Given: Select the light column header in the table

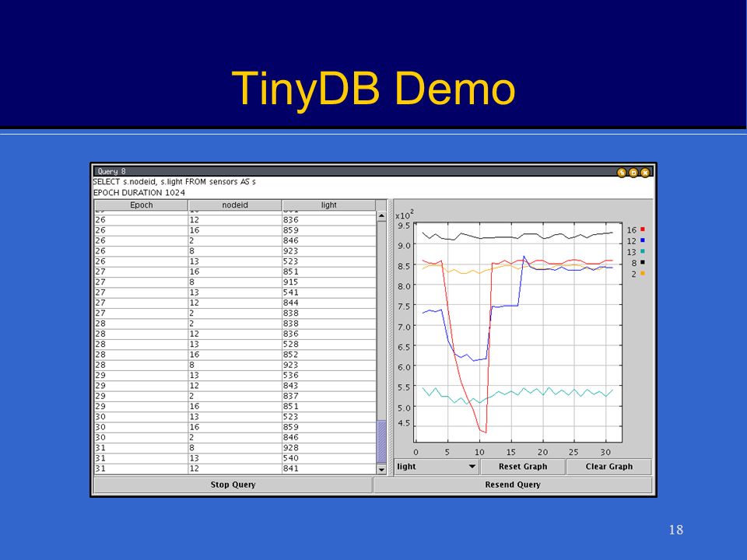Looking at the screenshot, I should [328, 205].
